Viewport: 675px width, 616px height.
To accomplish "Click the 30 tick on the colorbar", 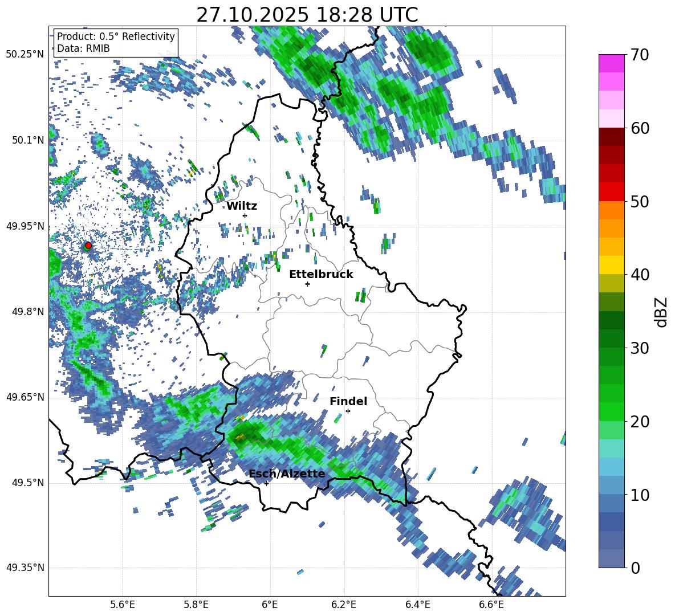I will 639,348.
